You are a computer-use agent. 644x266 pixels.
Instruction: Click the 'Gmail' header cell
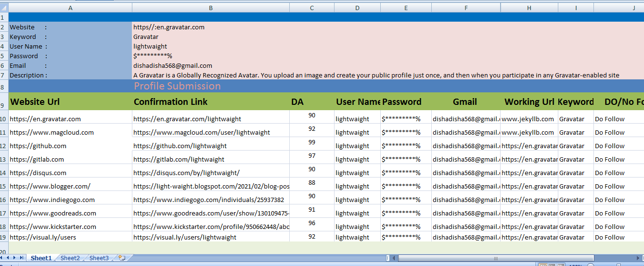coord(466,101)
